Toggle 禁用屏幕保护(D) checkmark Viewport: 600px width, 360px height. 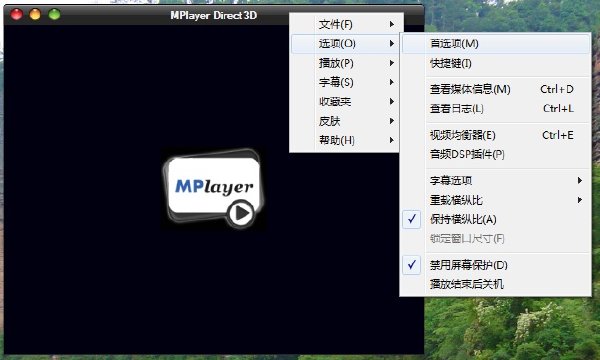point(496,265)
